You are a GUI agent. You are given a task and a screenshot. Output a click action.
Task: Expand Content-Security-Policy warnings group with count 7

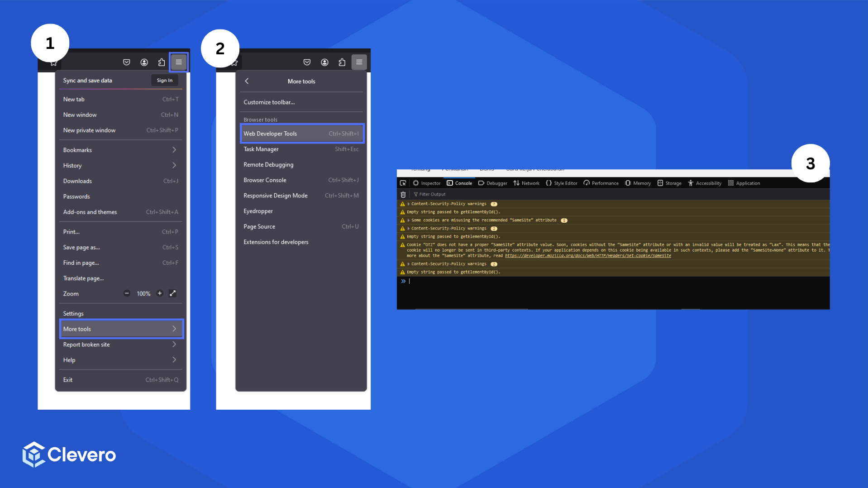pos(408,204)
